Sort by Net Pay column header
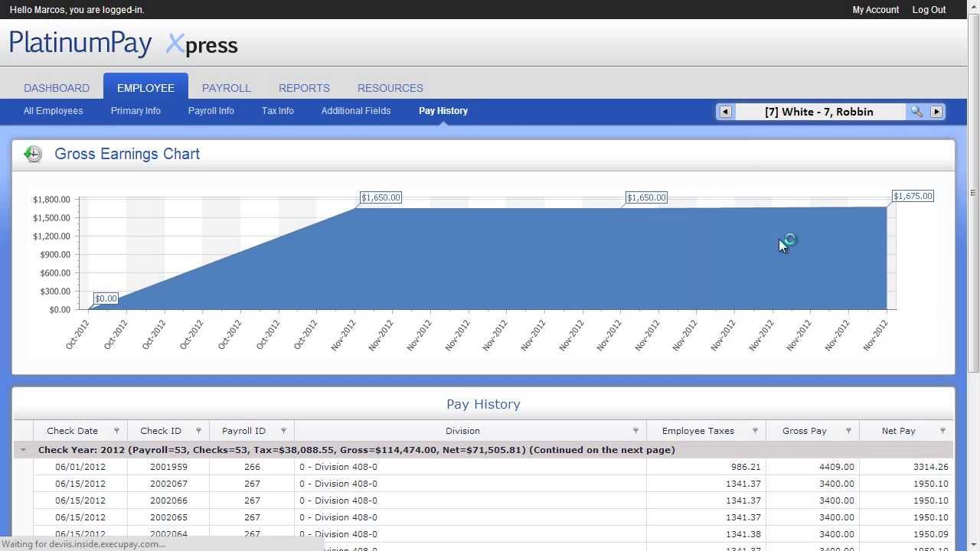This screenshot has width=980, height=551. [898, 431]
